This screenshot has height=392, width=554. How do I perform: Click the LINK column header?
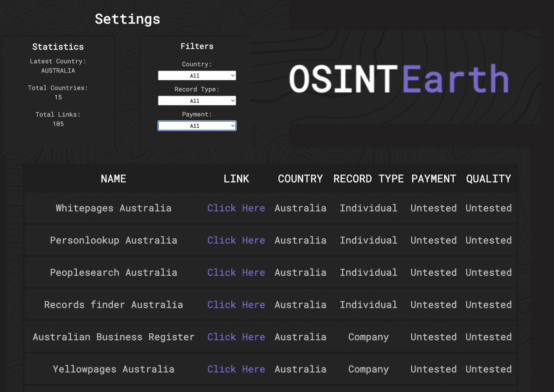coord(236,179)
